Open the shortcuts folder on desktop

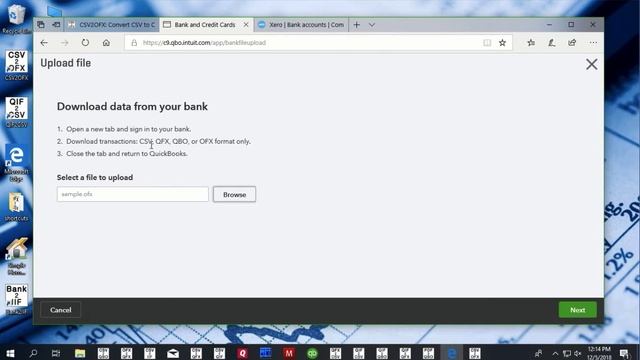pos(16,207)
